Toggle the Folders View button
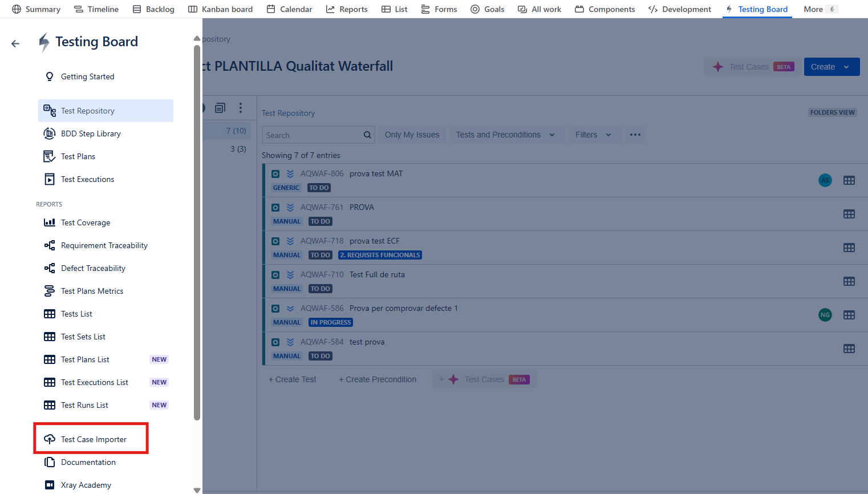This screenshot has height=494, width=868. click(832, 112)
